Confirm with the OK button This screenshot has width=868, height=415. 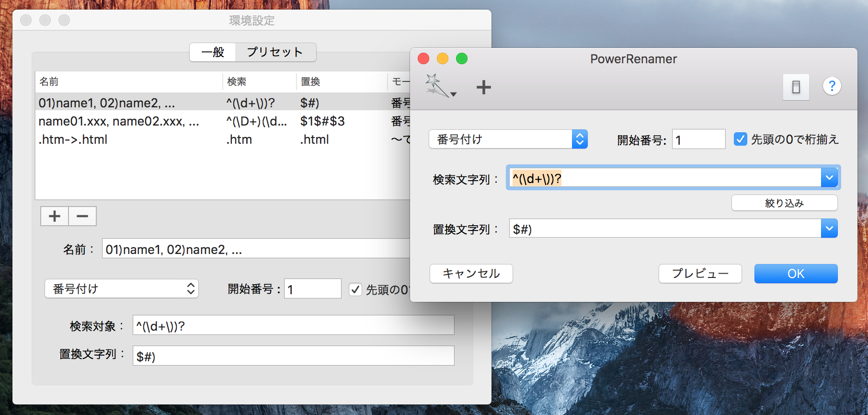(x=796, y=274)
